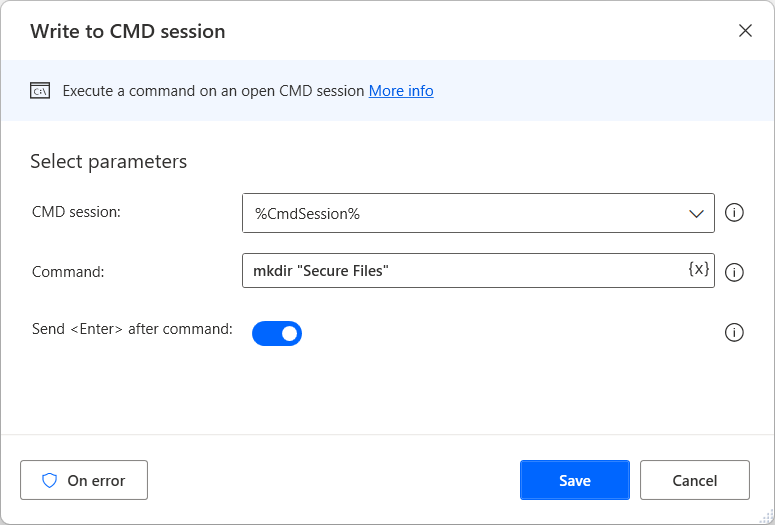Insert variable using the {x} icon
Screen dimensions: 775x525
coord(698,269)
